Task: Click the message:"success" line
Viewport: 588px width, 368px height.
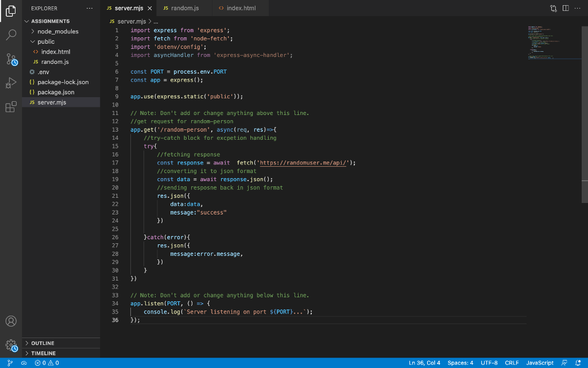Action: pos(198,213)
